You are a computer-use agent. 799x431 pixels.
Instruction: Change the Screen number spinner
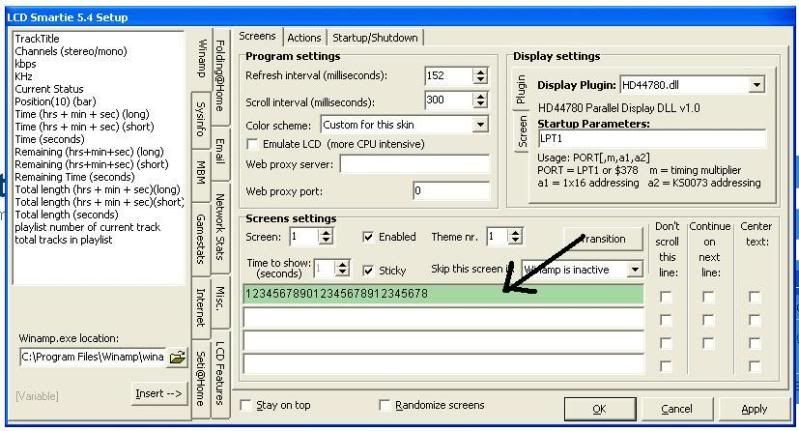(x=327, y=237)
